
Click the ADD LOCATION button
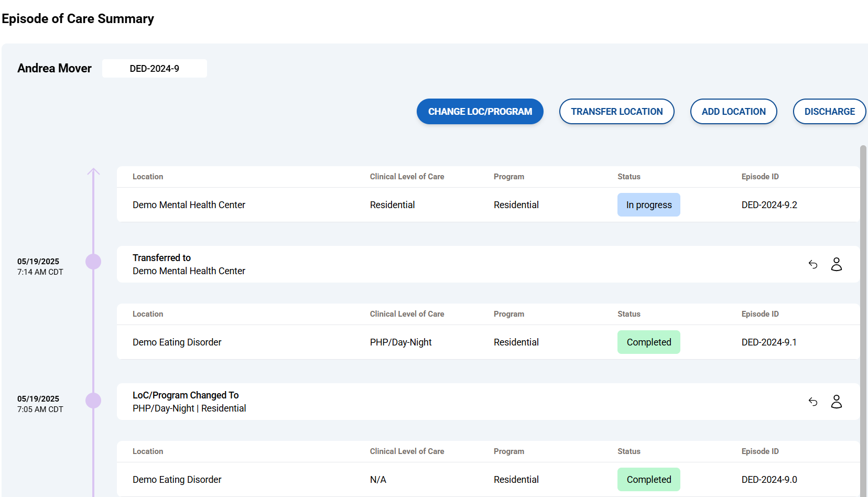733,112
